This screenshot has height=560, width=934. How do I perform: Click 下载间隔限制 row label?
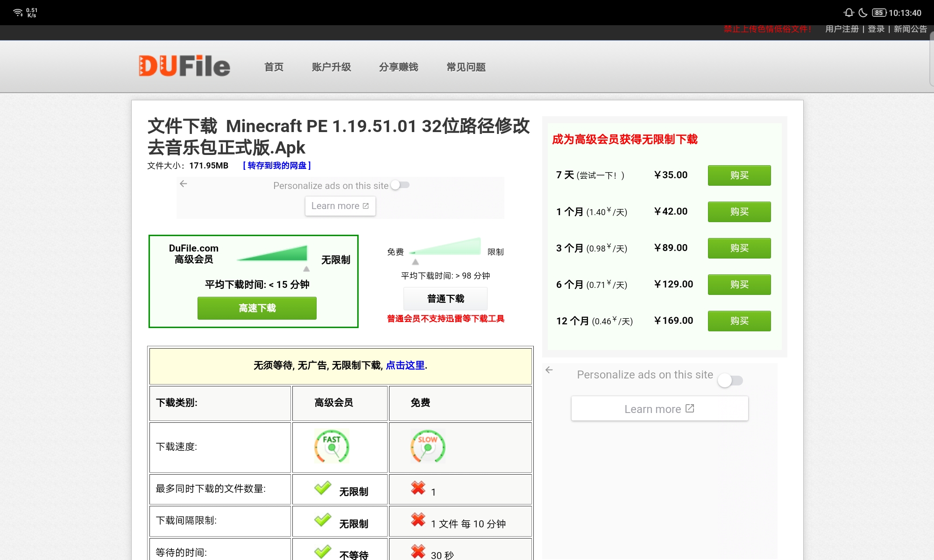(x=186, y=520)
